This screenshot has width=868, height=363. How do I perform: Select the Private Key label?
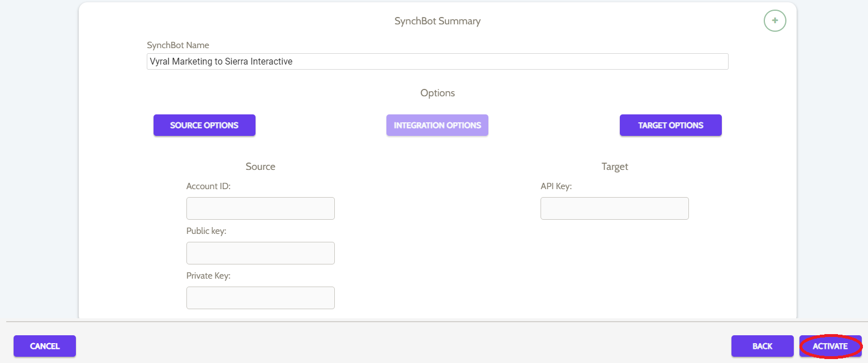[209, 276]
